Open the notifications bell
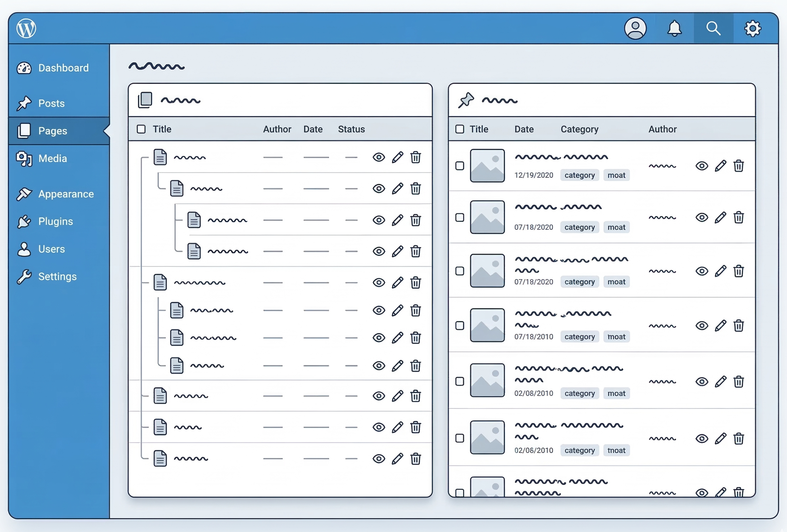 click(x=674, y=28)
